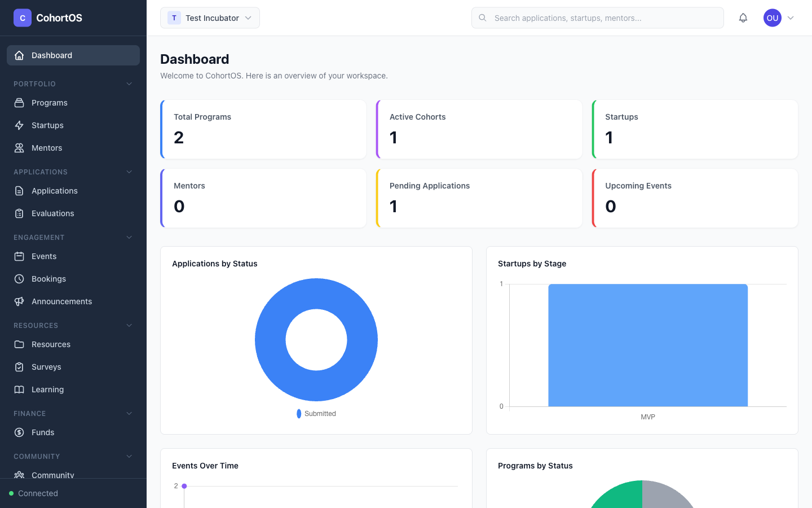The width and height of the screenshot is (812, 508).
Task: Open the OU profile dropdown arrow
Action: pos(791,17)
